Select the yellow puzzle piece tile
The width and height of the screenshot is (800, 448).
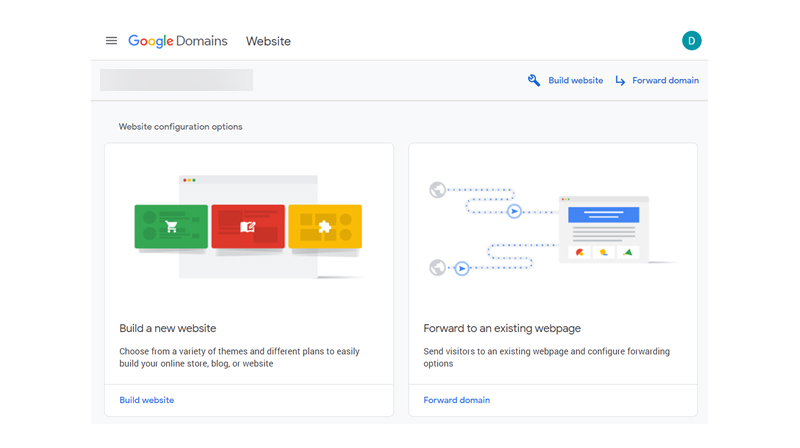pyautogui.click(x=325, y=227)
